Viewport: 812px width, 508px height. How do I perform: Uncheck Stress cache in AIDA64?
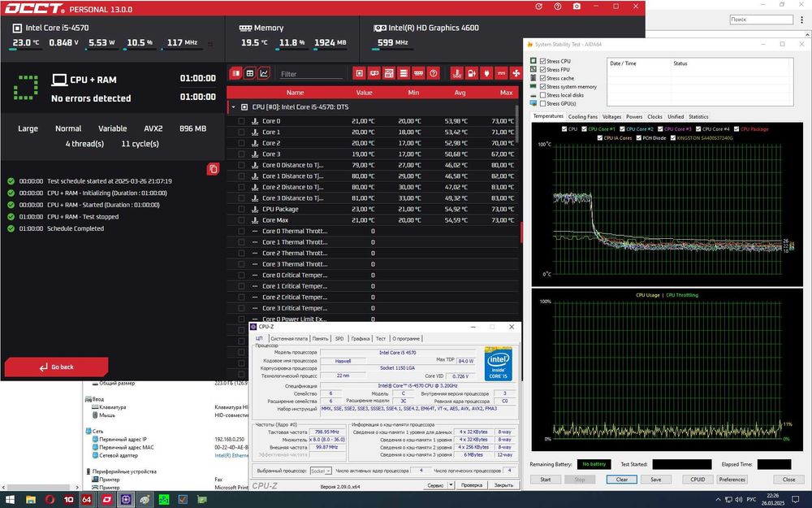coord(542,78)
